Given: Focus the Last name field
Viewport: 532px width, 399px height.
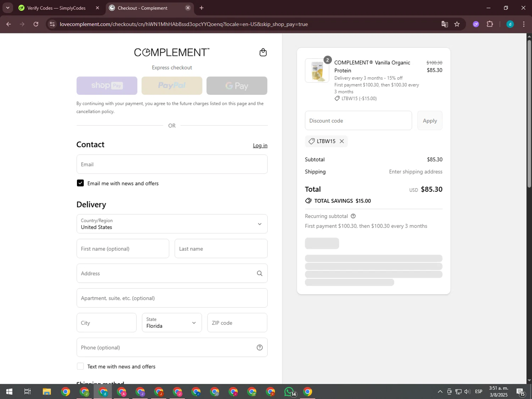Looking at the screenshot, I should click(221, 249).
